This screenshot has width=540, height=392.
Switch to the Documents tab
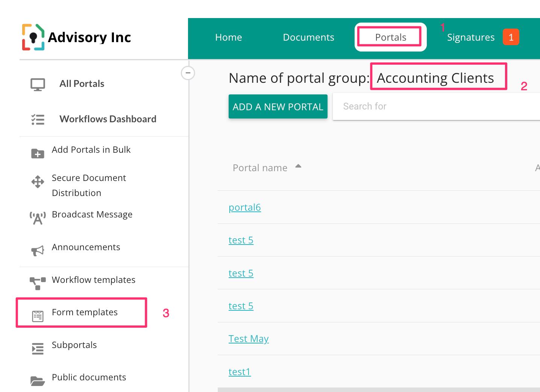pos(308,37)
